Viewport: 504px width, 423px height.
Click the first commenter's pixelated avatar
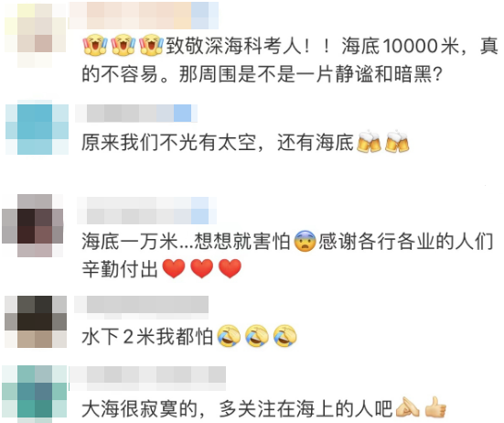35,35
